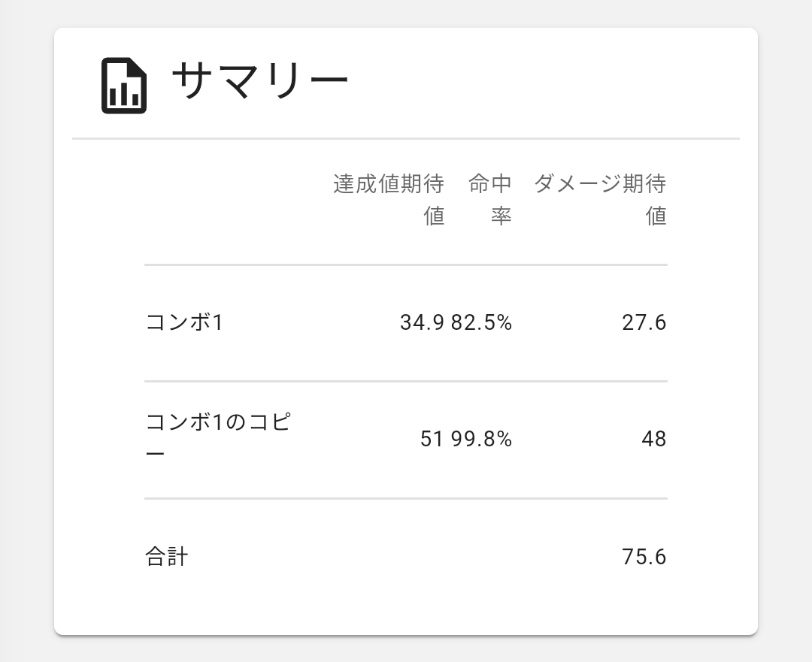Click the 27.6 damage value
Viewport: 812px width, 662px height.
(644, 323)
